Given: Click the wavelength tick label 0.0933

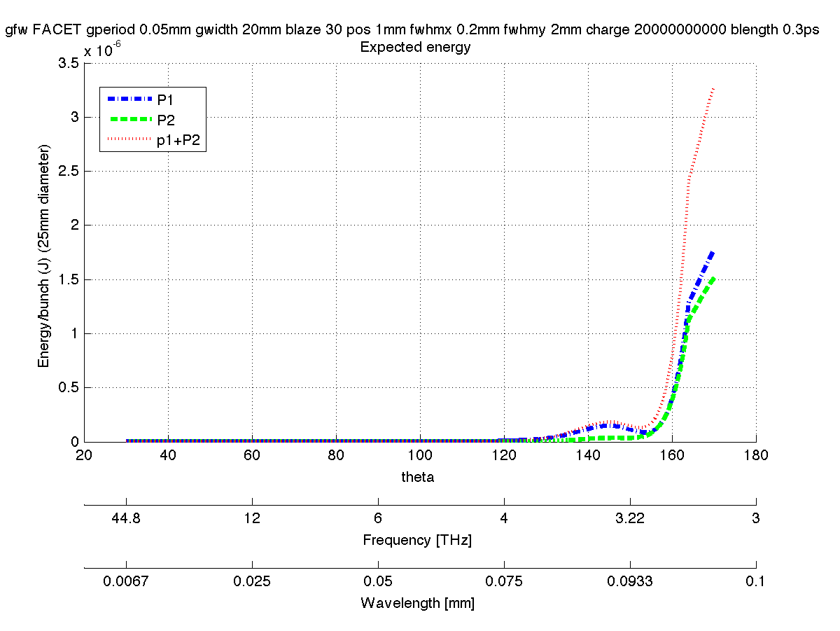Looking at the screenshot, I should [x=630, y=581].
